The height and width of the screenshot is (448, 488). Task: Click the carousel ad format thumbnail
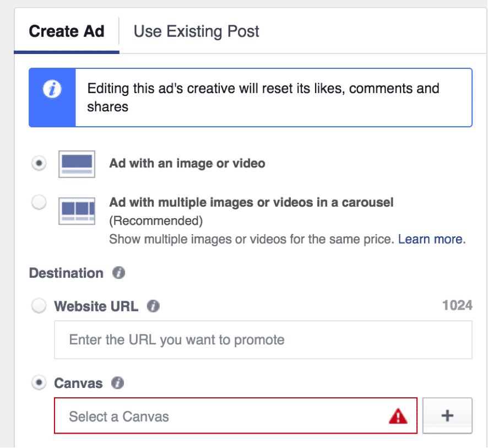click(77, 211)
